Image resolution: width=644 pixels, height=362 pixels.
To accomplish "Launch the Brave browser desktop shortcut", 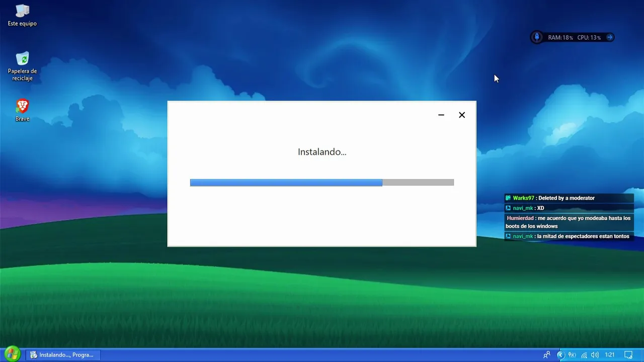I will coord(22,110).
